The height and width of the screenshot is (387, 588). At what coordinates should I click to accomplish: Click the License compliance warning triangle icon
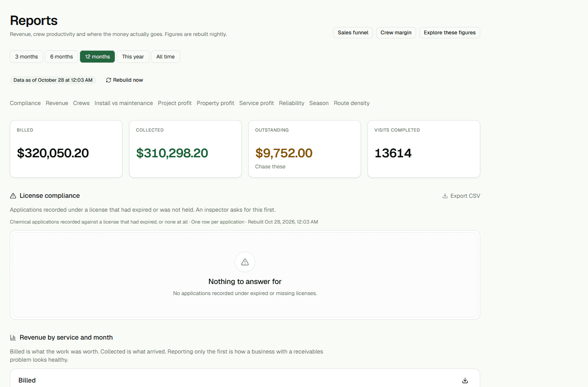tap(13, 196)
